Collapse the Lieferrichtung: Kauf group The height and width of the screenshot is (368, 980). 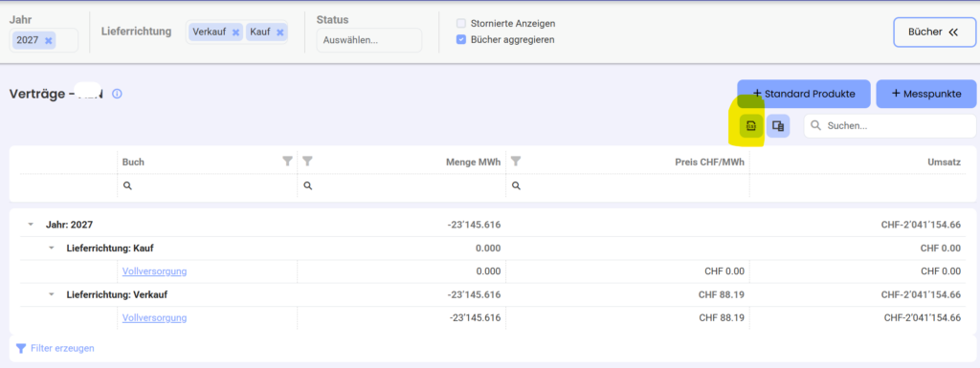coord(52,249)
